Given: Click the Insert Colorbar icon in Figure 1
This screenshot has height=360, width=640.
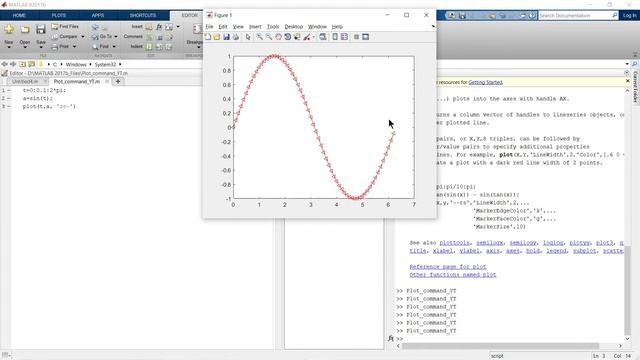Looking at the screenshot, I should tap(335, 37).
